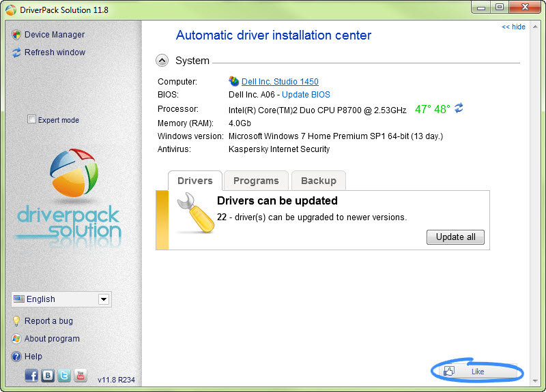Open the Update BIOS link

pyautogui.click(x=306, y=95)
